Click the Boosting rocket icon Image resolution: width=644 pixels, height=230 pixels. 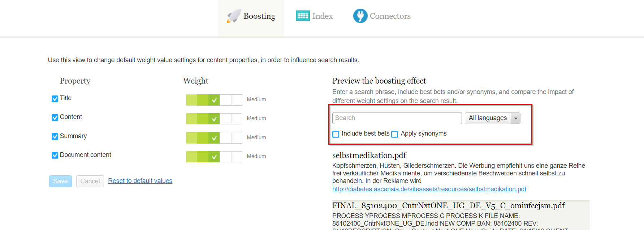click(233, 16)
